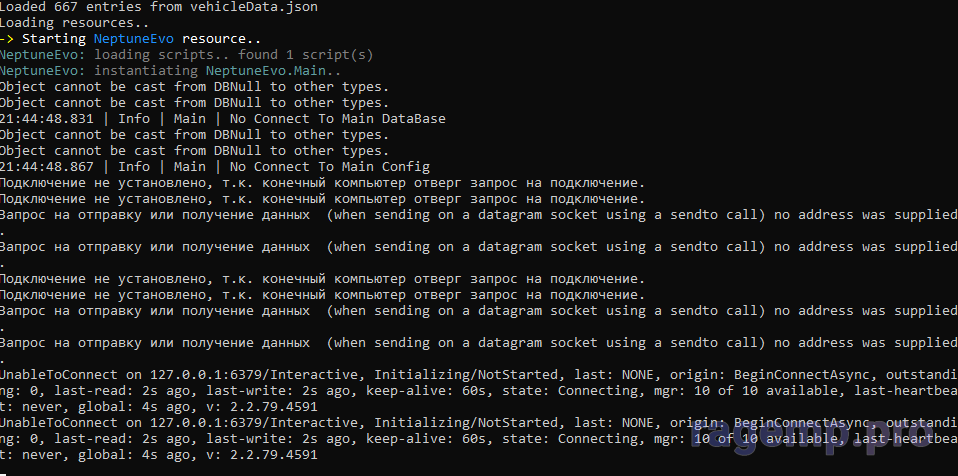Click the 'Loading resources..' line
This screenshot has height=476, width=958.
pos(74,22)
